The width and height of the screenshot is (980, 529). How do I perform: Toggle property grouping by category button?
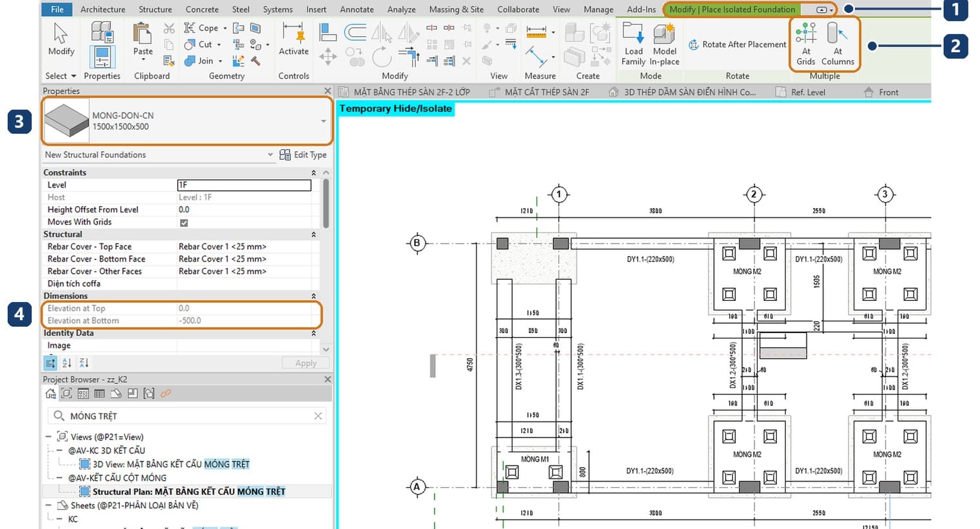click(x=50, y=363)
